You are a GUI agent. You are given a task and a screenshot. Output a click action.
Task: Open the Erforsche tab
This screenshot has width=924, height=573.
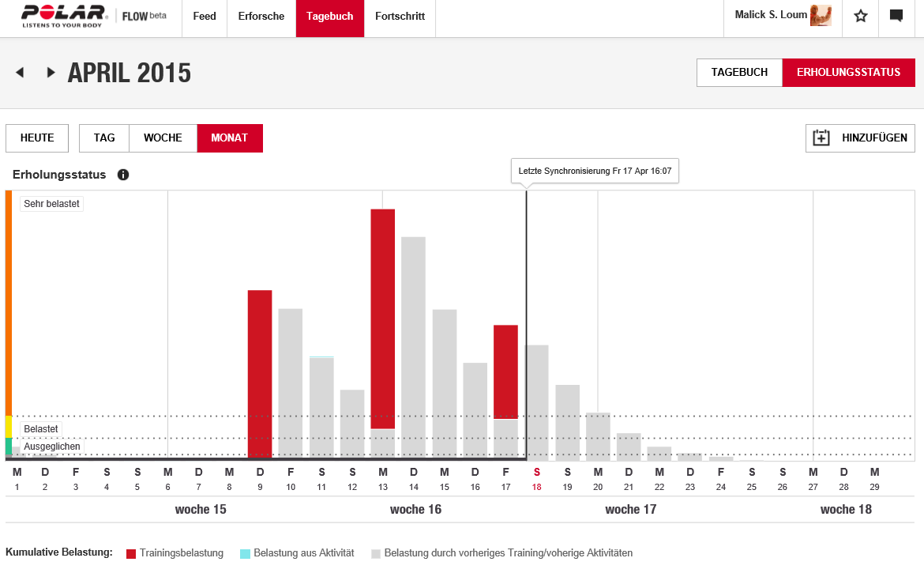[261, 17]
